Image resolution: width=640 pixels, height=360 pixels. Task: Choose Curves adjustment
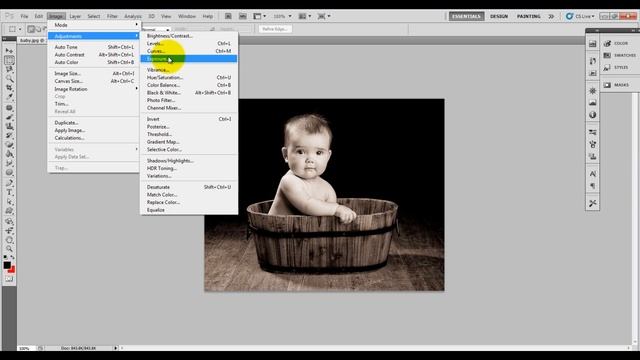(189, 51)
